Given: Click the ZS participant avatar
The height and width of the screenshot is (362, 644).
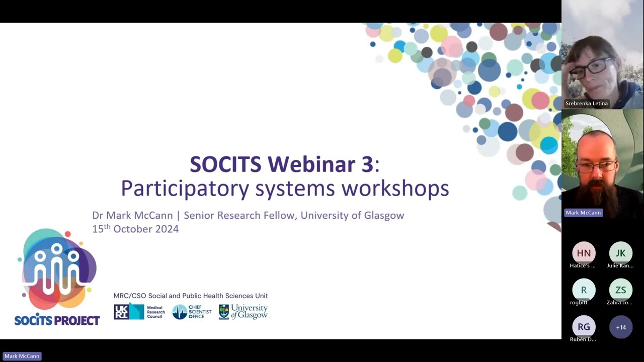Looking at the screenshot, I should click(x=621, y=290).
